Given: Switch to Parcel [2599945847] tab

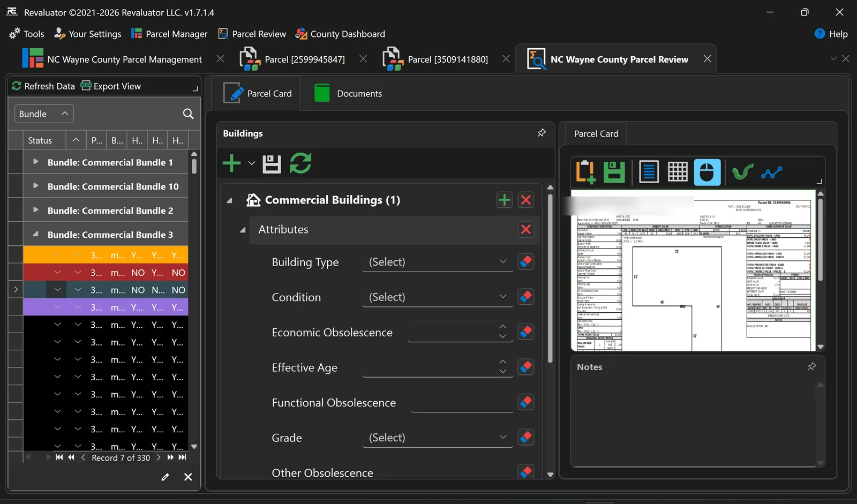Looking at the screenshot, I should pyautogui.click(x=292, y=59).
